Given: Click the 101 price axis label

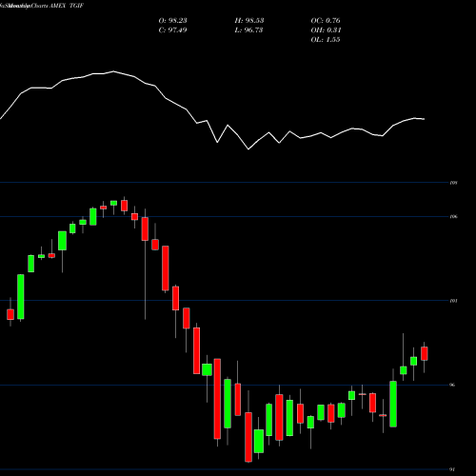Looking at the screenshot, I should 453,301.
